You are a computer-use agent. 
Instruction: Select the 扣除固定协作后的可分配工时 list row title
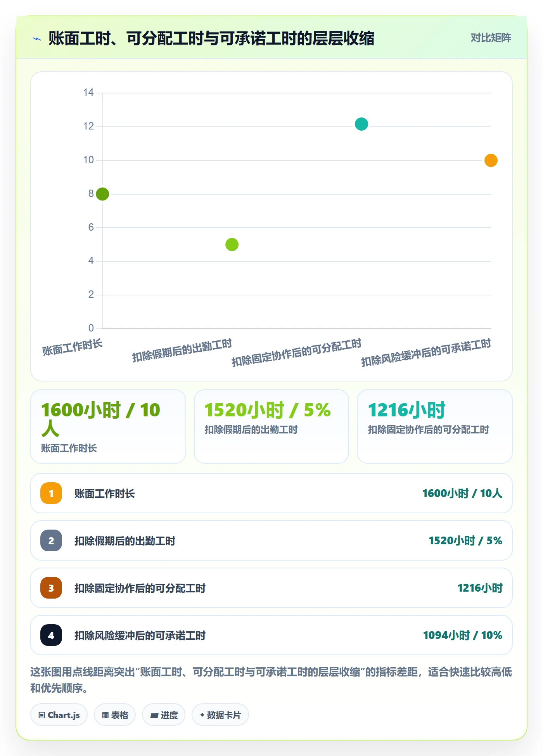click(x=140, y=588)
